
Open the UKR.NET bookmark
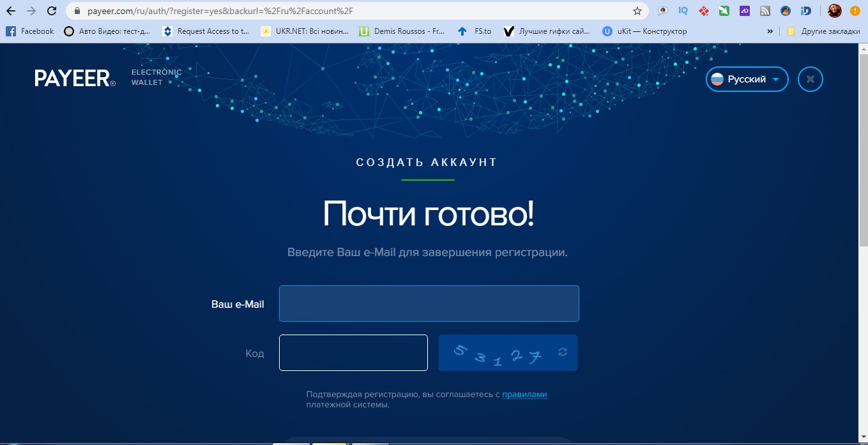(x=304, y=31)
